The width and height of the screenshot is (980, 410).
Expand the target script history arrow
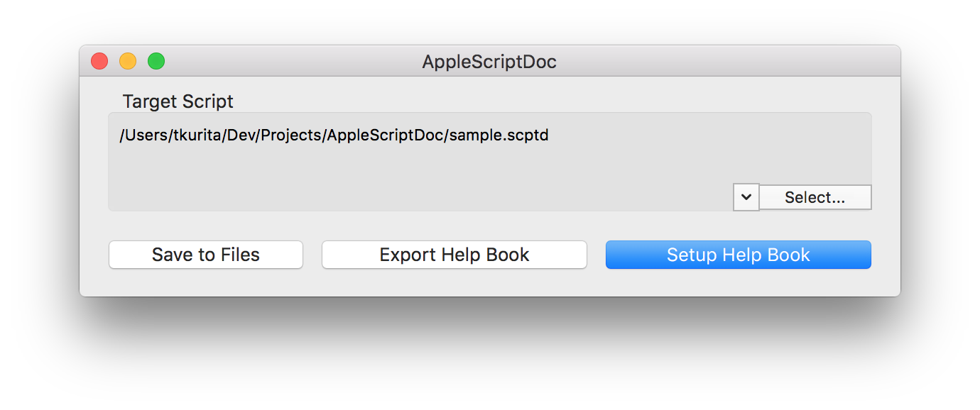pos(746,197)
